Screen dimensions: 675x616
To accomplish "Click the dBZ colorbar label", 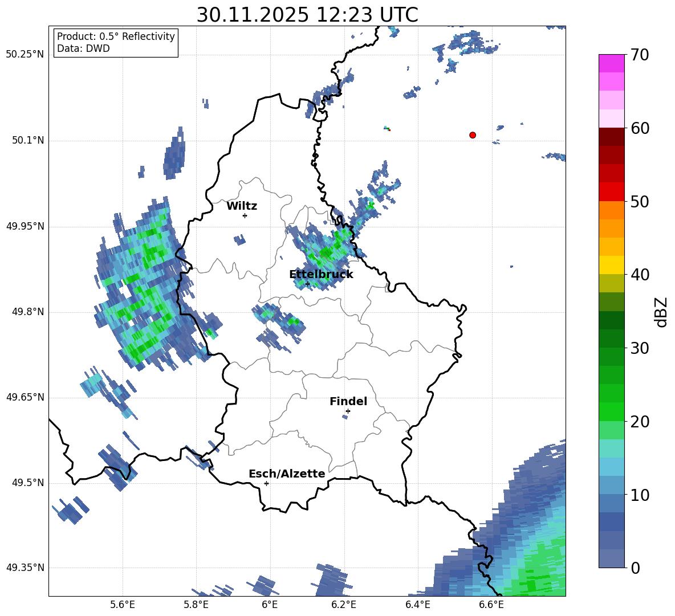I will (x=662, y=312).
